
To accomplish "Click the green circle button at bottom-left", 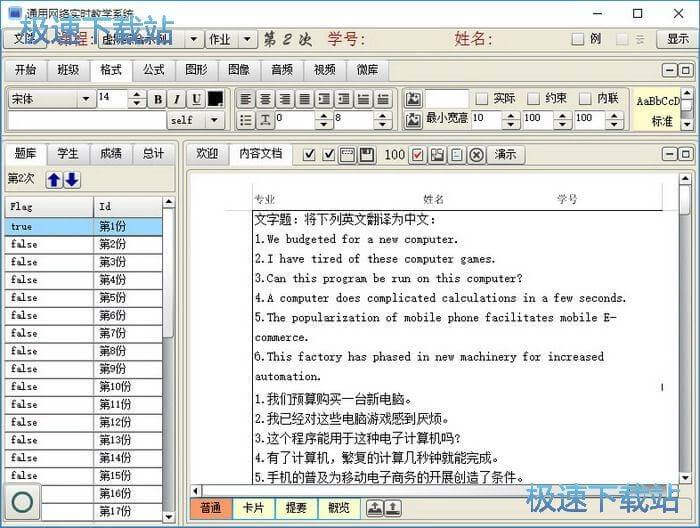I will 22,502.
